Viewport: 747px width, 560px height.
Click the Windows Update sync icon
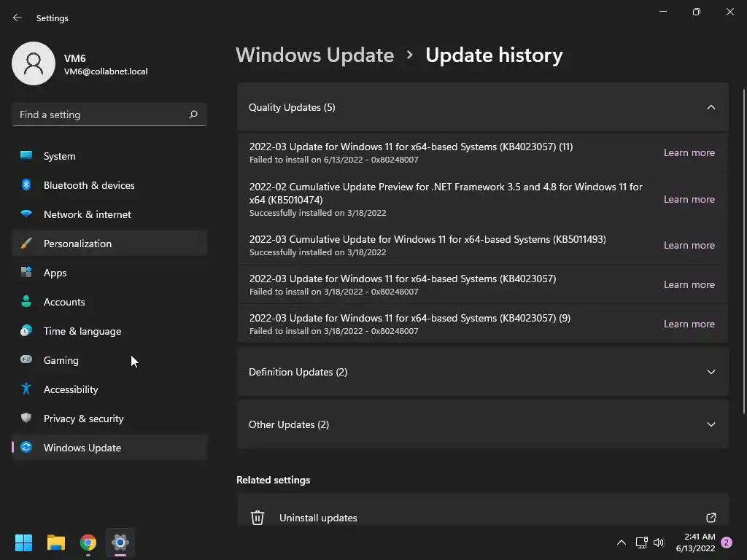26,447
